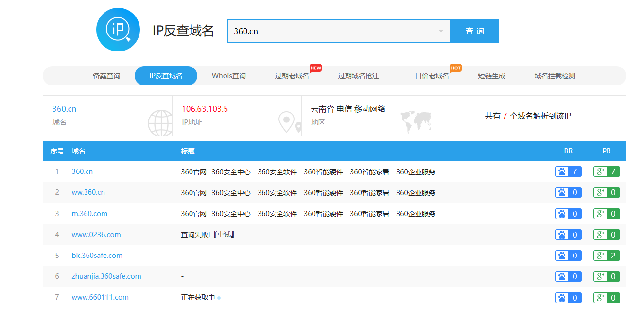Click the title text of m.360.com row
Screen dimensions: 644x324
point(308,213)
